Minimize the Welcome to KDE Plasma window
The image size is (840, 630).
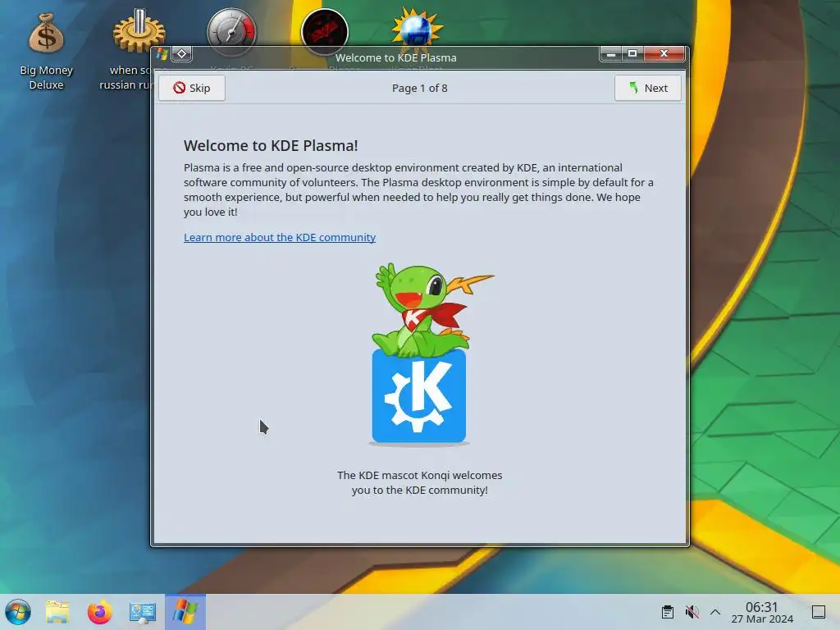click(x=610, y=53)
